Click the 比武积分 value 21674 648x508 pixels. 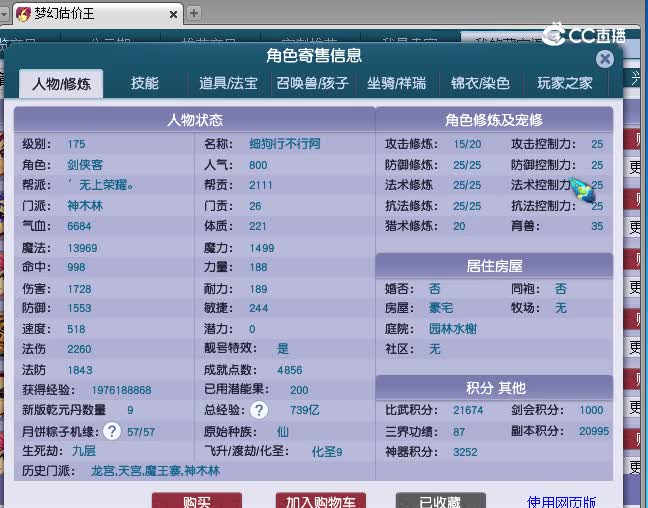coord(468,410)
